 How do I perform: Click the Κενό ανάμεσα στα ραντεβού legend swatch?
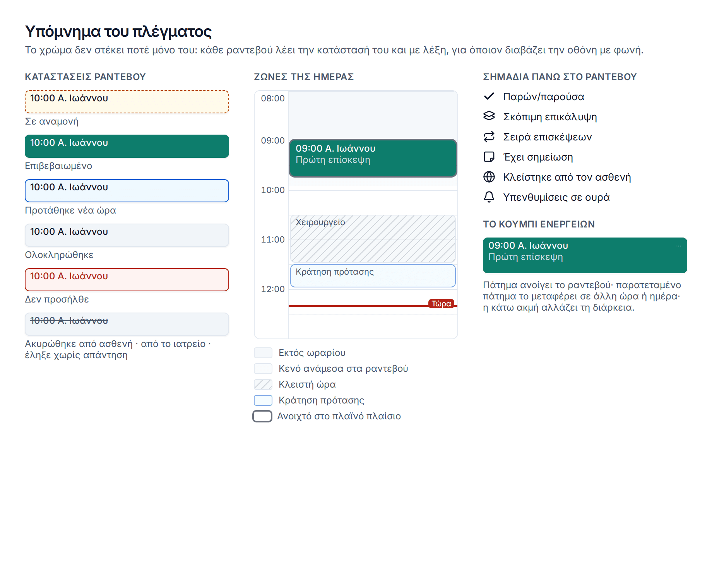click(x=263, y=369)
